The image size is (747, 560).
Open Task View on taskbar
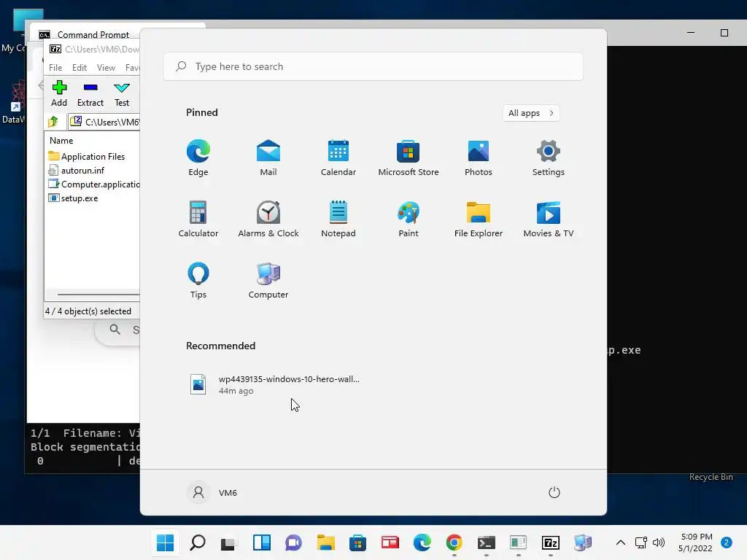(229, 542)
